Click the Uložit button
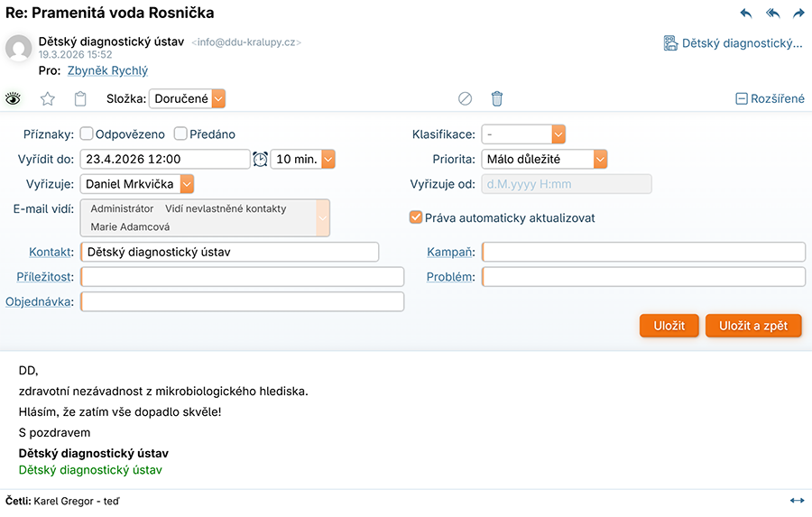 pos(669,326)
